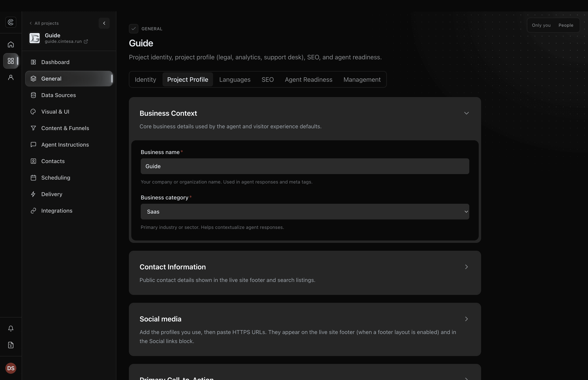This screenshot has height=380, width=588.
Task: Switch to the Languages tab
Action: coord(235,79)
